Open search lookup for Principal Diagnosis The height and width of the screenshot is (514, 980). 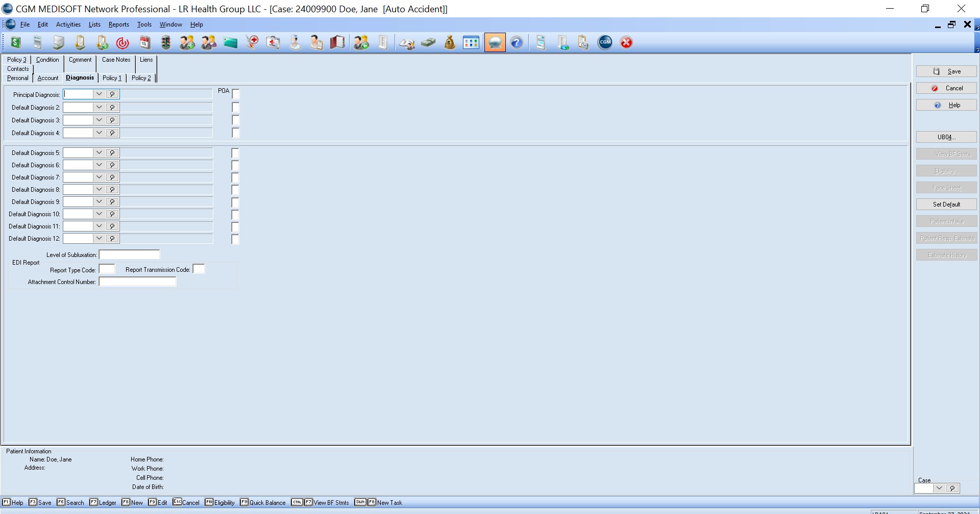tap(112, 94)
